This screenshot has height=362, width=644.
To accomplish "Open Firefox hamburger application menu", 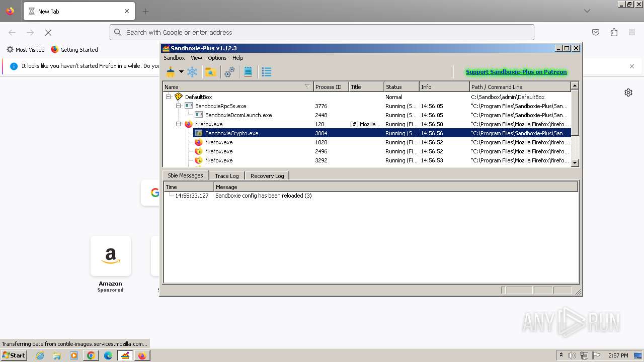I will tap(632, 32).
